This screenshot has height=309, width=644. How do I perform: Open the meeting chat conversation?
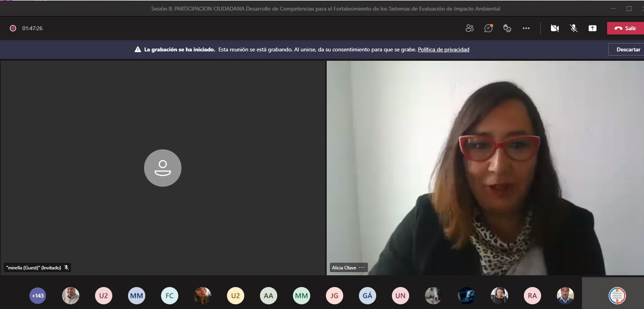(x=488, y=28)
